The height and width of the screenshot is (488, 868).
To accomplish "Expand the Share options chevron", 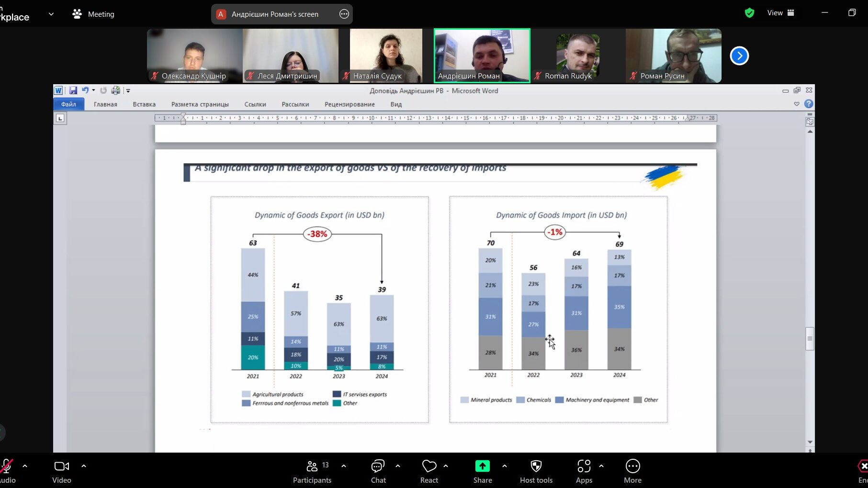I will pos(504,466).
